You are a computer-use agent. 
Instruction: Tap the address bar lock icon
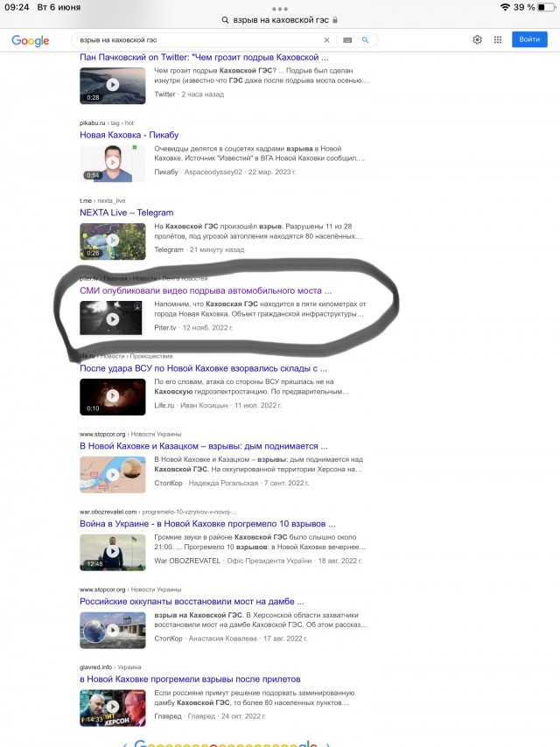tap(335, 20)
